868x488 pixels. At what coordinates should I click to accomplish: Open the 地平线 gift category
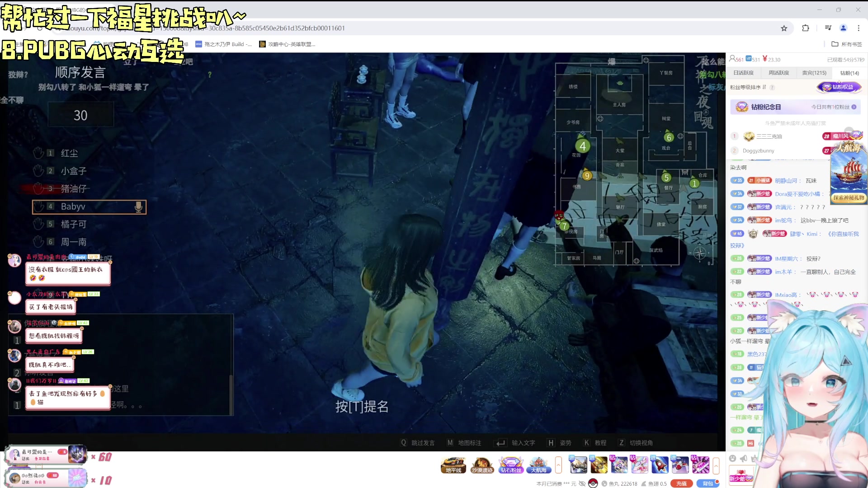453,465
